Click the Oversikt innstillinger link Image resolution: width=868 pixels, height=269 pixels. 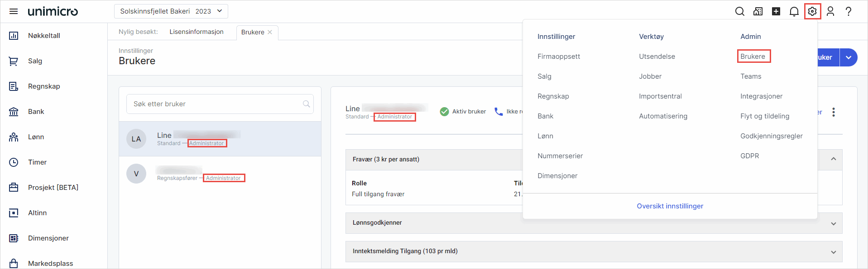pos(670,206)
